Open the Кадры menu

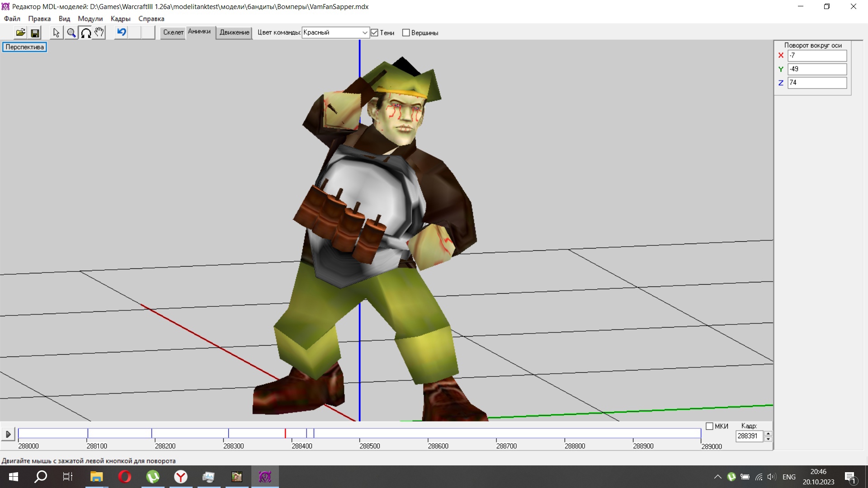point(120,19)
